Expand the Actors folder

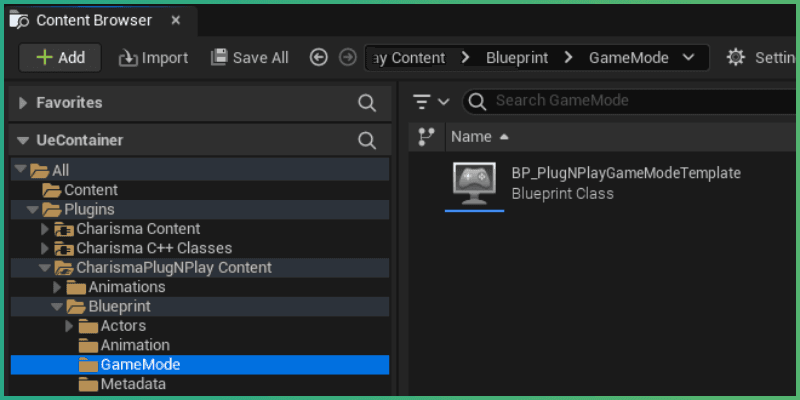[69, 326]
